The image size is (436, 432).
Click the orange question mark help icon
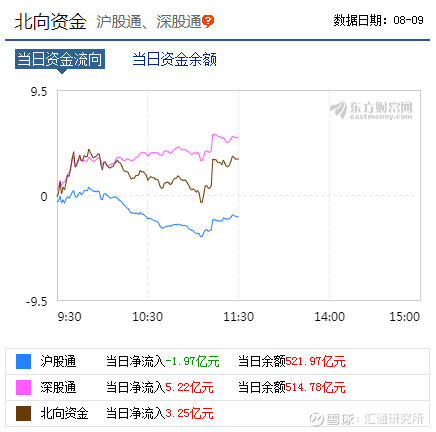pyautogui.click(x=208, y=21)
